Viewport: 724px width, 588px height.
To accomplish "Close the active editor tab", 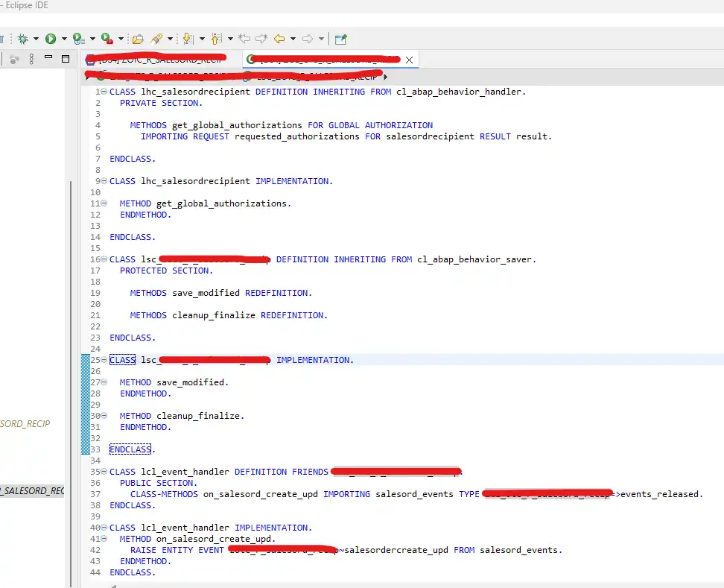I will [x=409, y=59].
